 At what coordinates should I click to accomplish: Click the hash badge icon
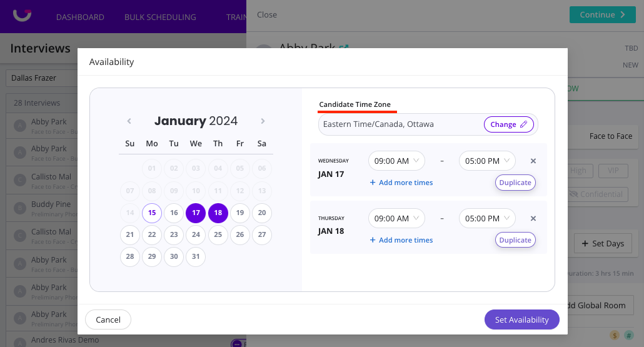[x=629, y=336]
